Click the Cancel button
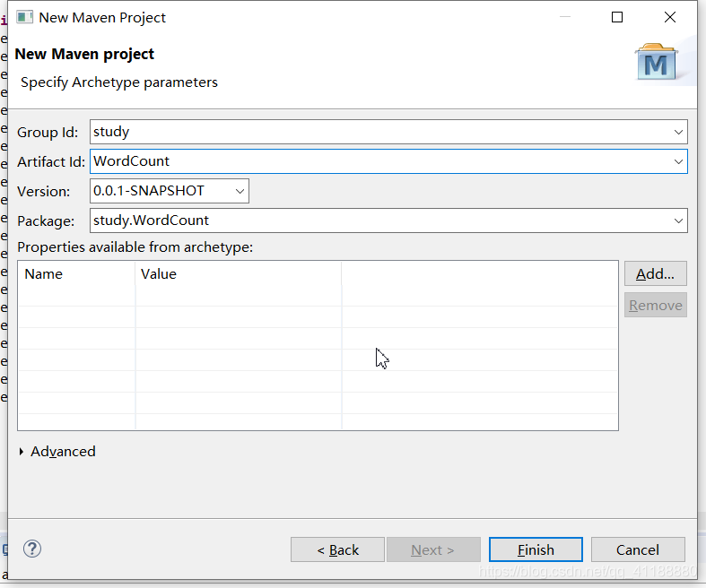Viewport: 706px width, 588px height. click(x=638, y=549)
